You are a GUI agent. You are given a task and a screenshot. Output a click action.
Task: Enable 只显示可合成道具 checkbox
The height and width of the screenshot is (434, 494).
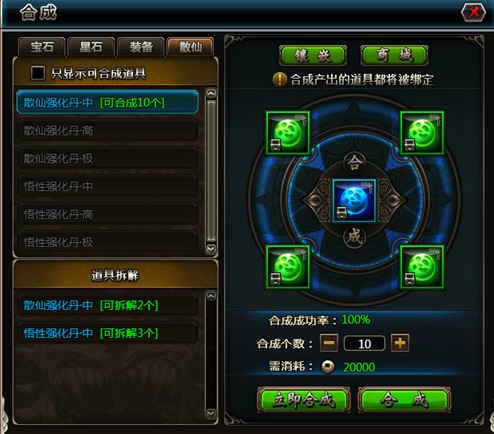coord(38,73)
